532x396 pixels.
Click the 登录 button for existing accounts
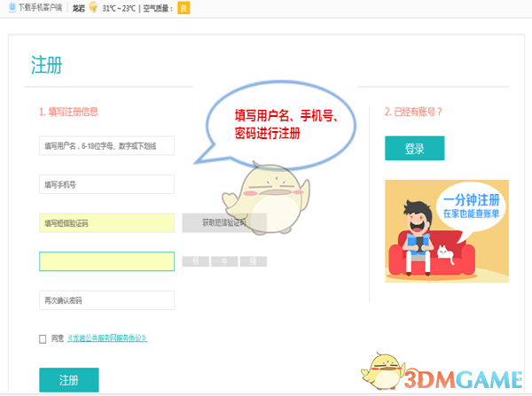coord(415,148)
